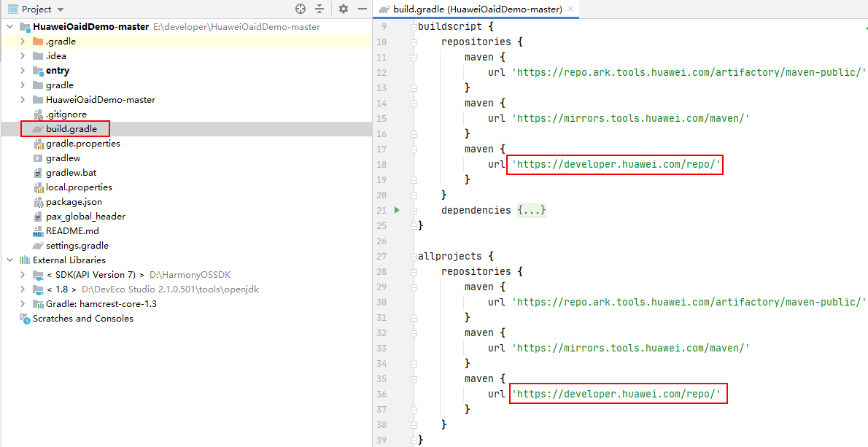
Task: Expand the folded dependencies {...} block
Action: tap(532, 210)
